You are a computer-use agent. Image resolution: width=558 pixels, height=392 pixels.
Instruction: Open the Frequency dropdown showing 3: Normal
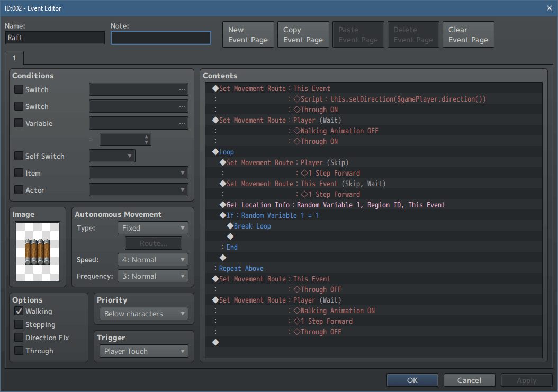(152, 276)
